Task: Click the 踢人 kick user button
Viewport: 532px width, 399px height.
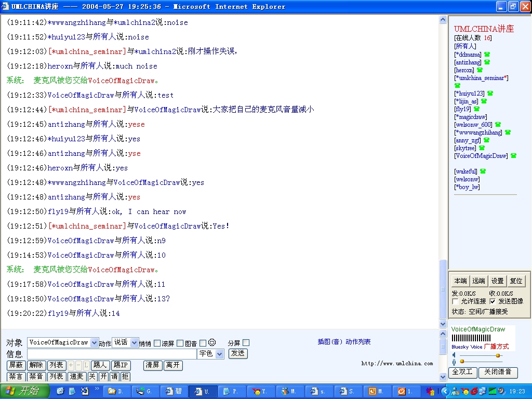Action: pos(100,365)
